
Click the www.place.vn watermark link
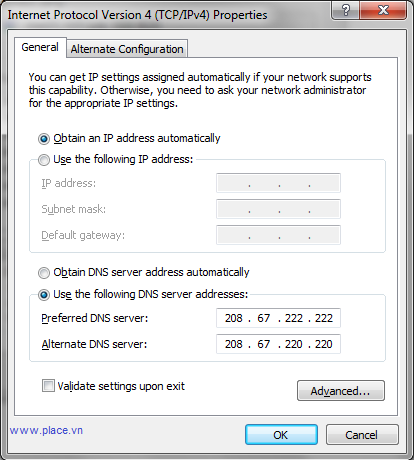(46, 430)
